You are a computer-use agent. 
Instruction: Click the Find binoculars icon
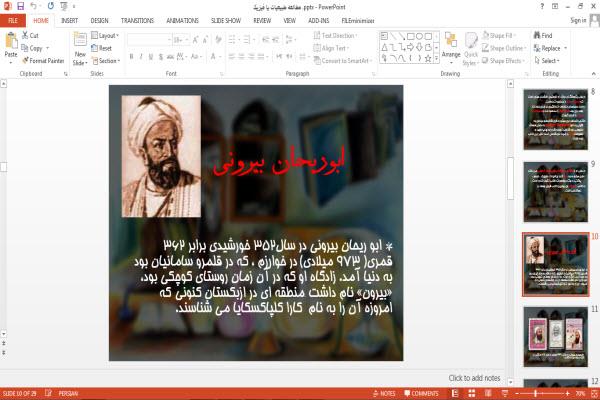pos(537,35)
